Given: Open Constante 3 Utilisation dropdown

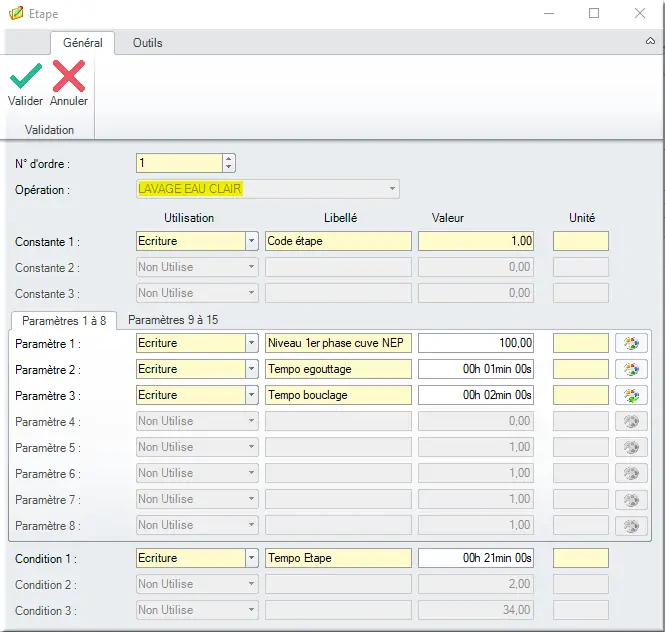Looking at the screenshot, I should (x=251, y=293).
